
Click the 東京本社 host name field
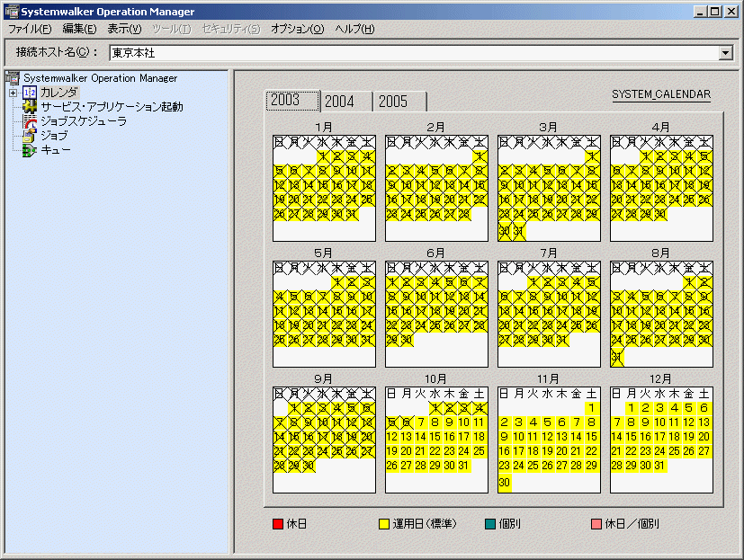pos(414,53)
